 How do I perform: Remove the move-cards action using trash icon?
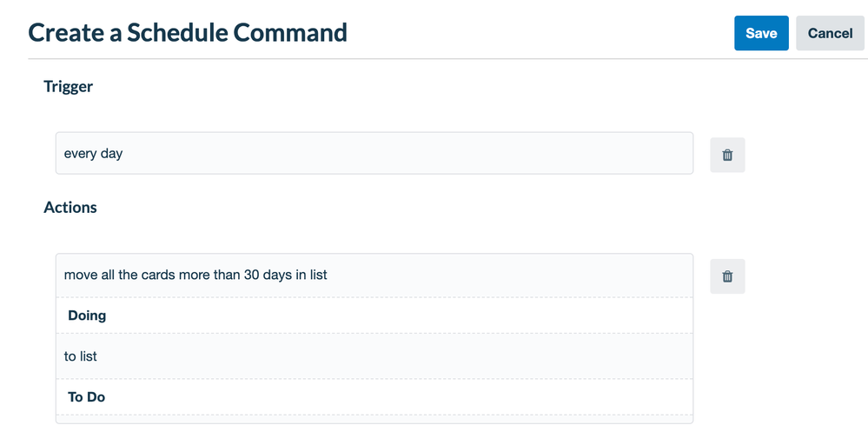(727, 276)
